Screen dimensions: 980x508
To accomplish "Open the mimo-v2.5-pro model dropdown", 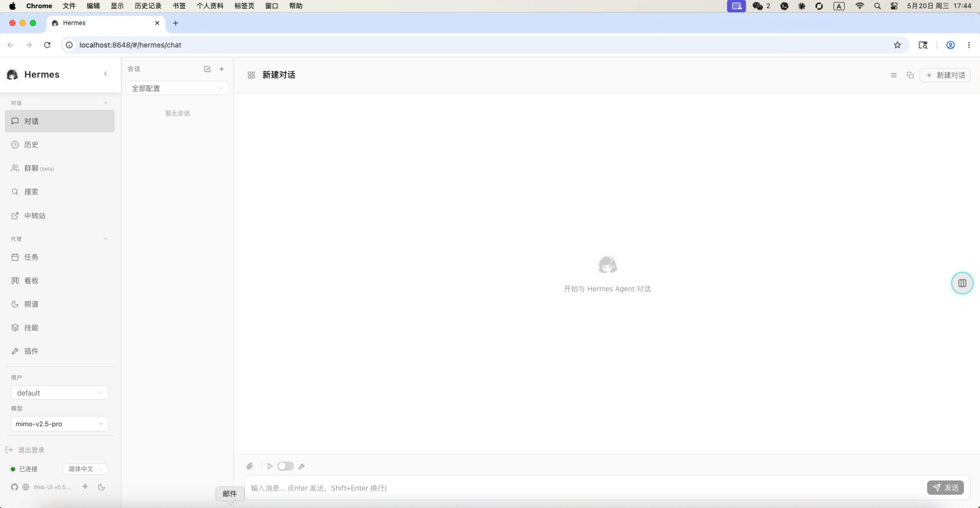I will (59, 424).
